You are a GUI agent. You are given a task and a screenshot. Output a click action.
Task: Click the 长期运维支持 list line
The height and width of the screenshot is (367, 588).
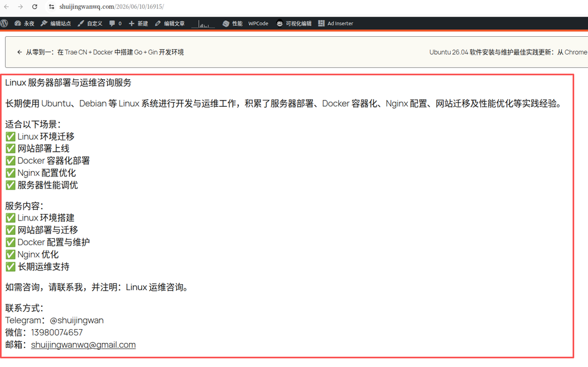click(x=37, y=267)
